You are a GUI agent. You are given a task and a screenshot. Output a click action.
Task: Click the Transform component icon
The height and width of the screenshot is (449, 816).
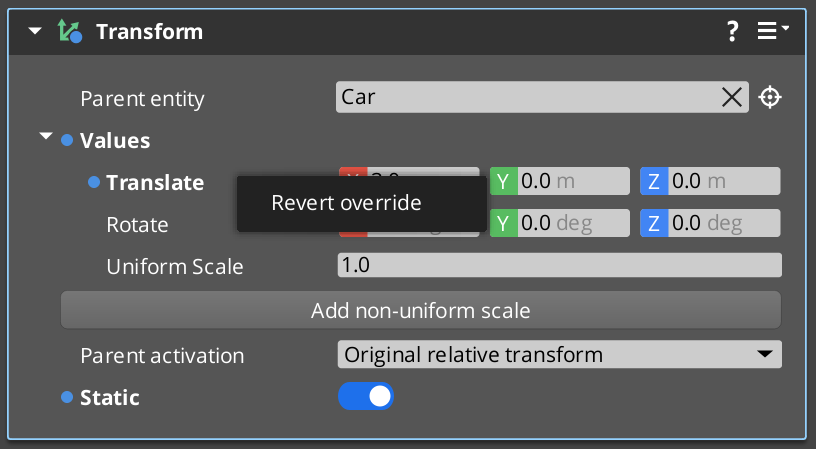(70, 32)
